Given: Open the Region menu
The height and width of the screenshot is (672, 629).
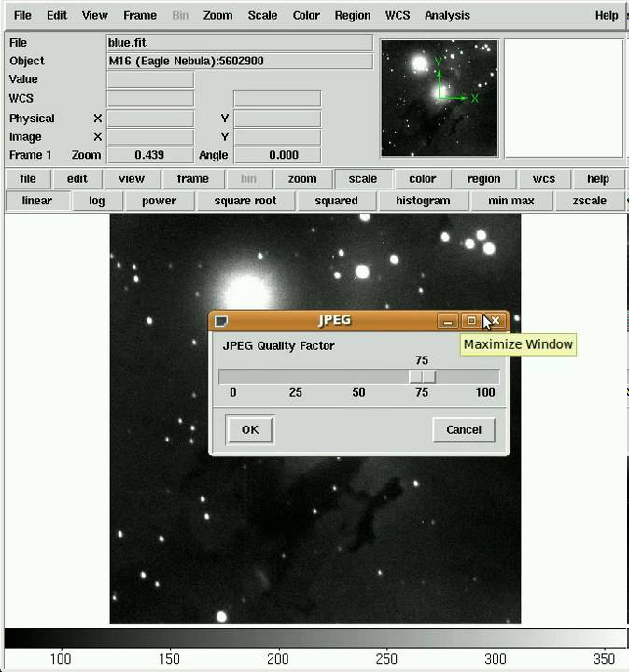Looking at the screenshot, I should tap(353, 16).
